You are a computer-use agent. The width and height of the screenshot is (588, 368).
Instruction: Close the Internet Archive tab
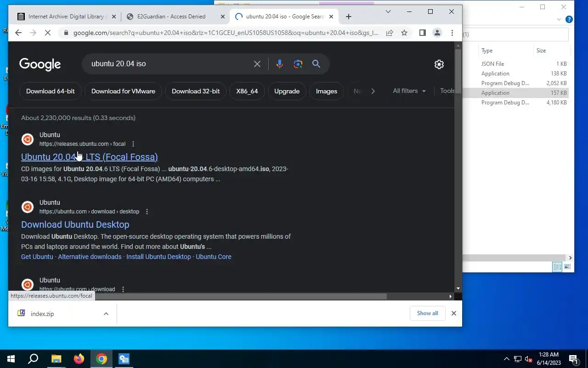pos(114,17)
